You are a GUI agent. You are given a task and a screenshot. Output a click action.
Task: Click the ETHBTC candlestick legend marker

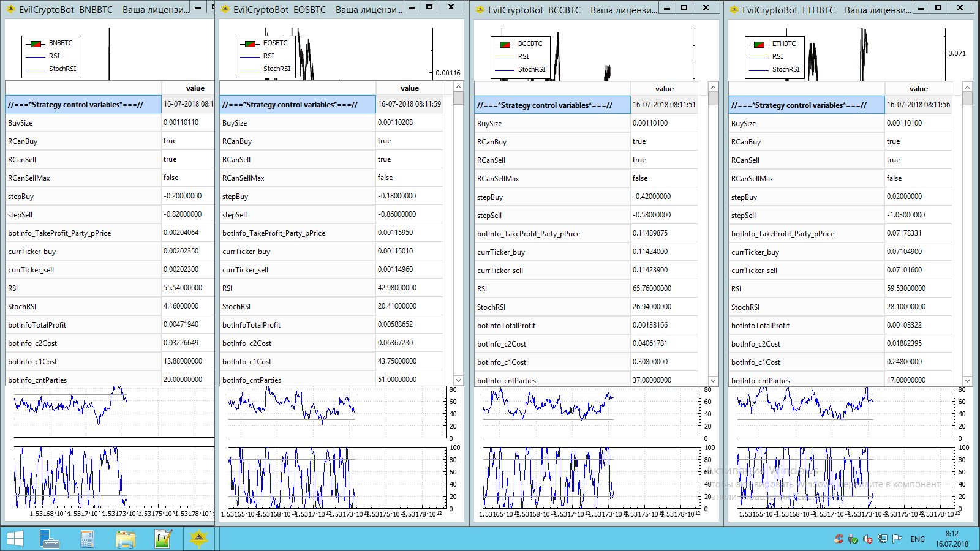click(x=759, y=44)
